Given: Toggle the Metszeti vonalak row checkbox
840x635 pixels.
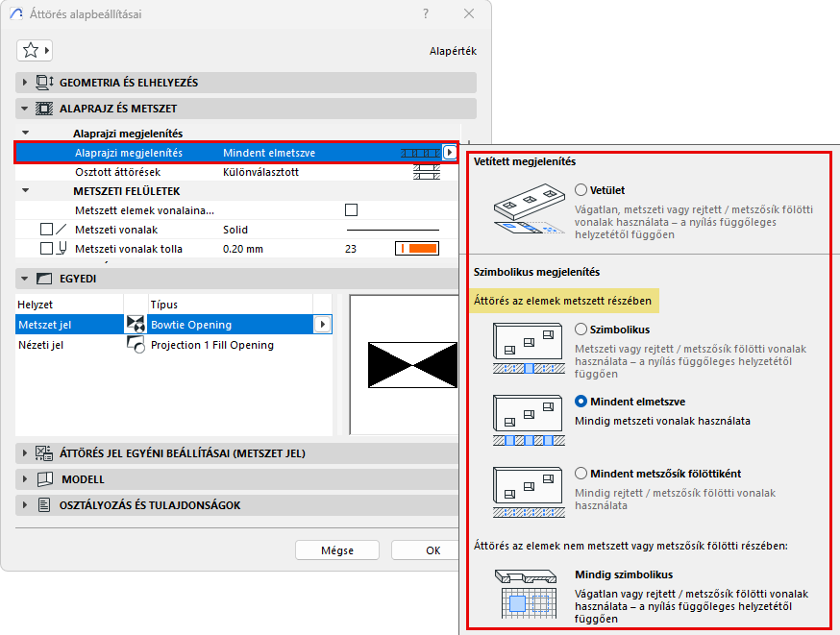Looking at the screenshot, I should [x=46, y=230].
